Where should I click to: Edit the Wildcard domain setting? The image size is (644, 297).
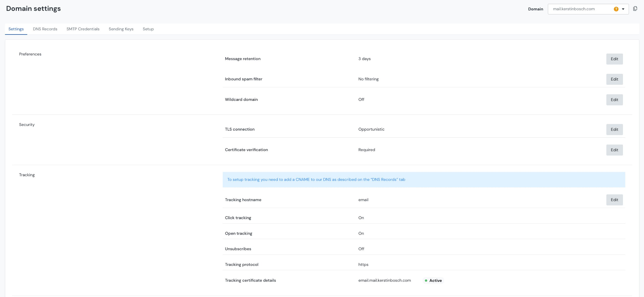[x=614, y=100]
